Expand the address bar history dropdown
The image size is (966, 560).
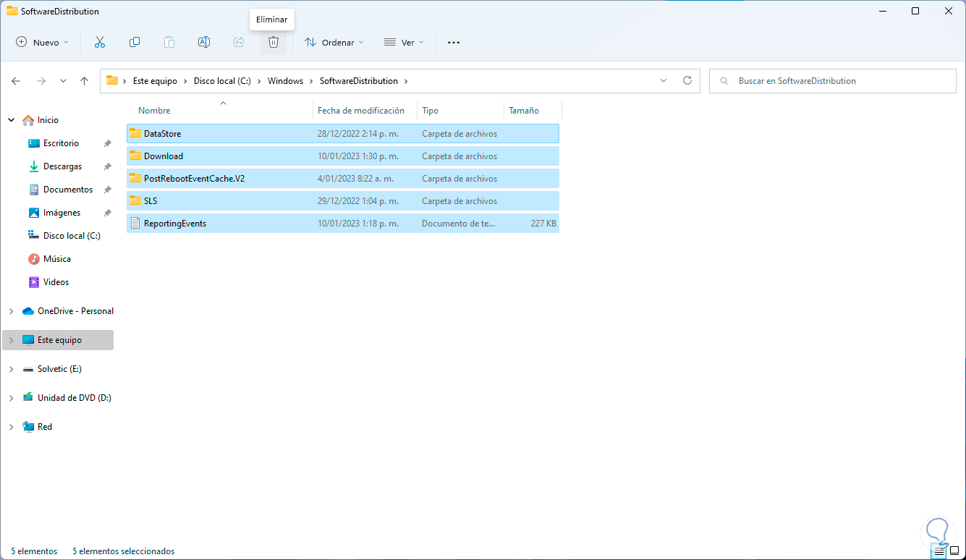(664, 81)
